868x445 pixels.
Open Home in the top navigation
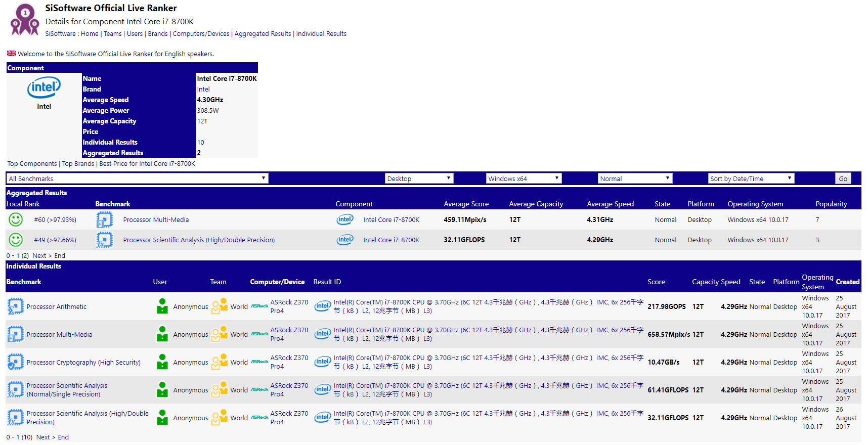pos(90,34)
